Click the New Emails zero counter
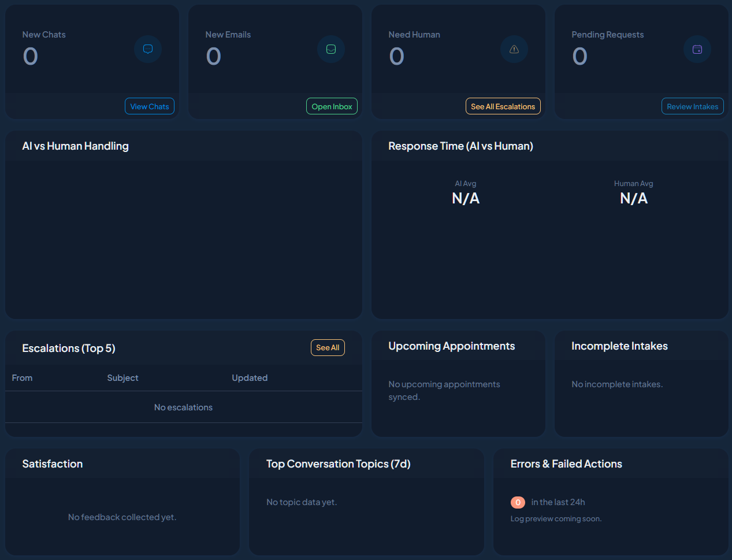 [x=213, y=56]
